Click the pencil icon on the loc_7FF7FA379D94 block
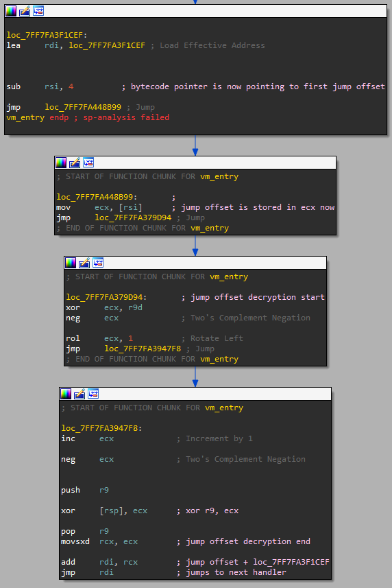This screenshot has width=392, height=588. [84, 263]
